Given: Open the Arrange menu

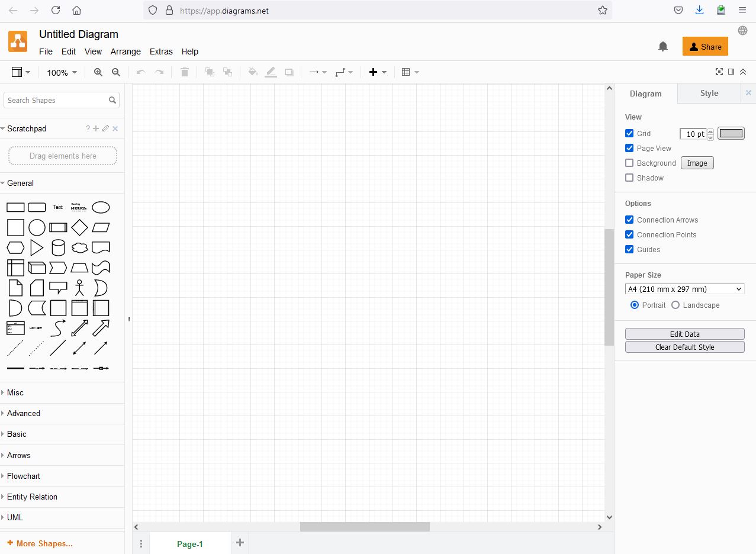Looking at the screenshot, I should tap(126, 51).
